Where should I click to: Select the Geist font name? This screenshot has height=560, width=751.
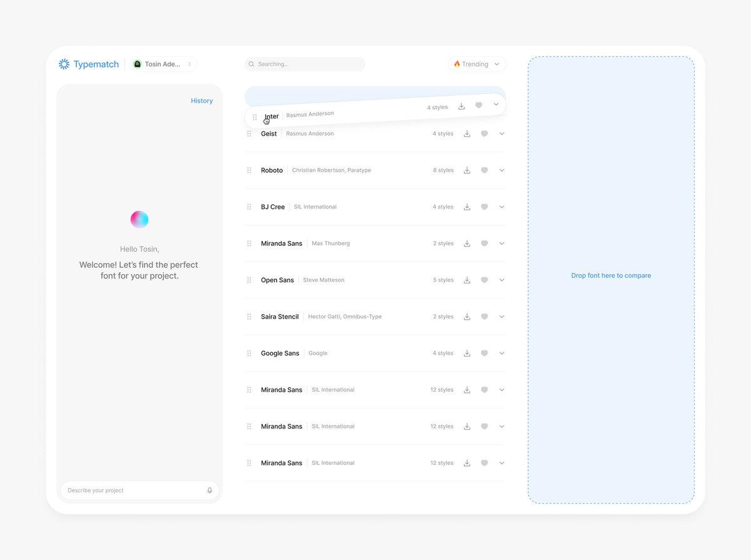coord(269,134)
